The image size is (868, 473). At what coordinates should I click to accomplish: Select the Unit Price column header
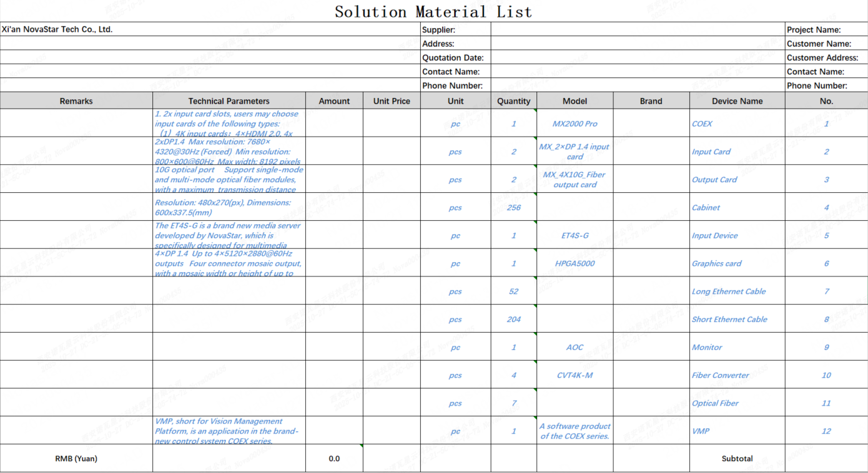[392, 101]
